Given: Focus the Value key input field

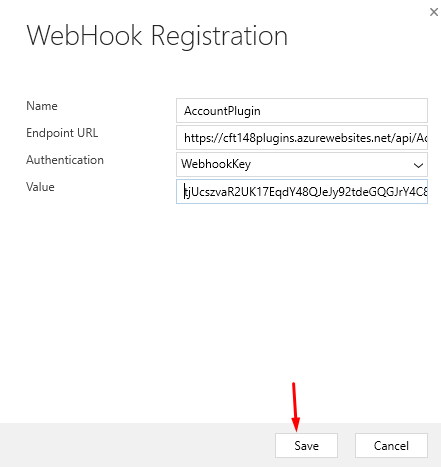Looking at the screenshot, I should point(302,192).
